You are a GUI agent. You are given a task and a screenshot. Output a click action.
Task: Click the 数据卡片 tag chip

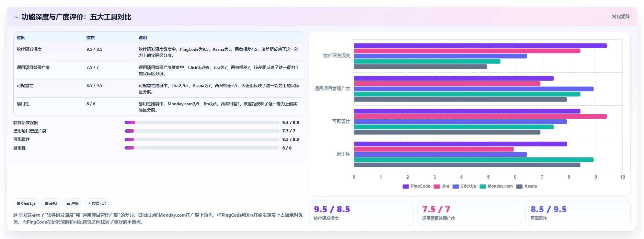coord(97,203)
